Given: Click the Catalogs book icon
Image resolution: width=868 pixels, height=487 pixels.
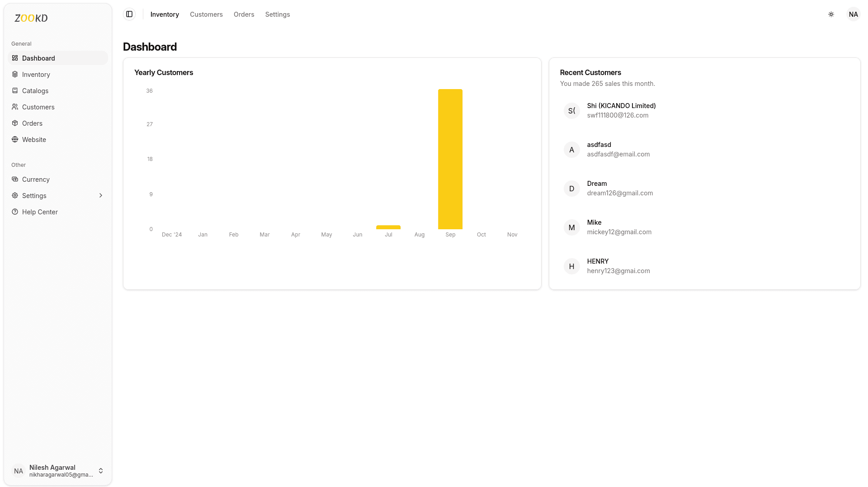Looking at the screenshot, I should coord(15,90).
